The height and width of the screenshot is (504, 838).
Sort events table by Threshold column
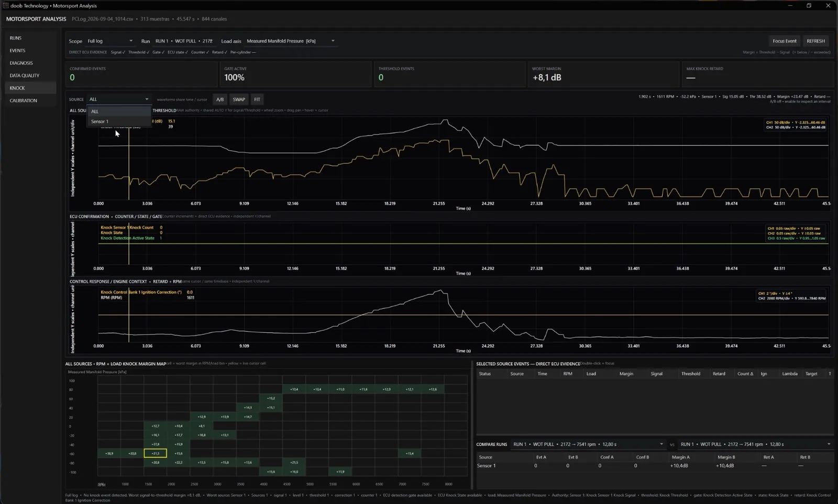pyautogui.click(x=691, y=374)
